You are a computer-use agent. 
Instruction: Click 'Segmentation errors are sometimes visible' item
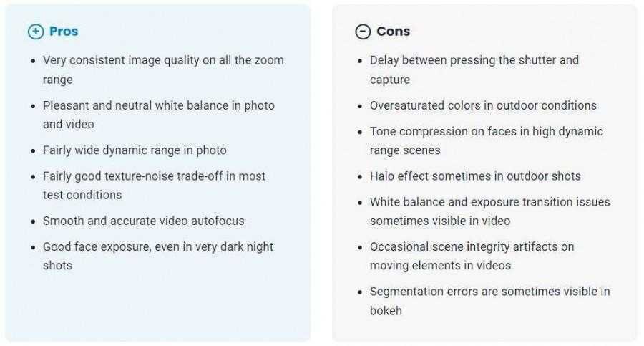[x=489, y=292]
